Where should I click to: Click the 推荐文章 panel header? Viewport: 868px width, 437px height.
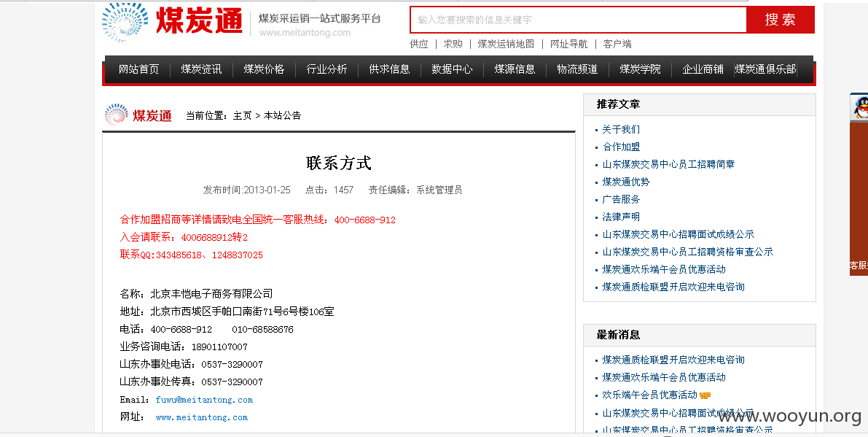click(x=699, y=104)
